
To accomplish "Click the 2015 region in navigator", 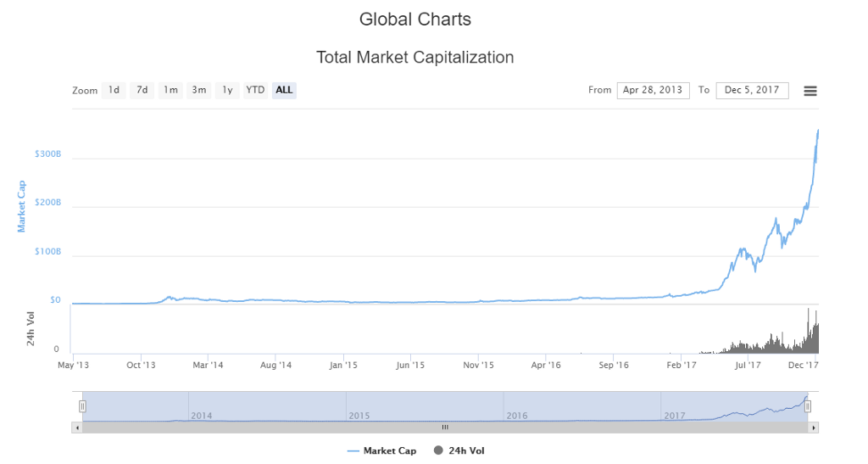I will pos(424,405).
